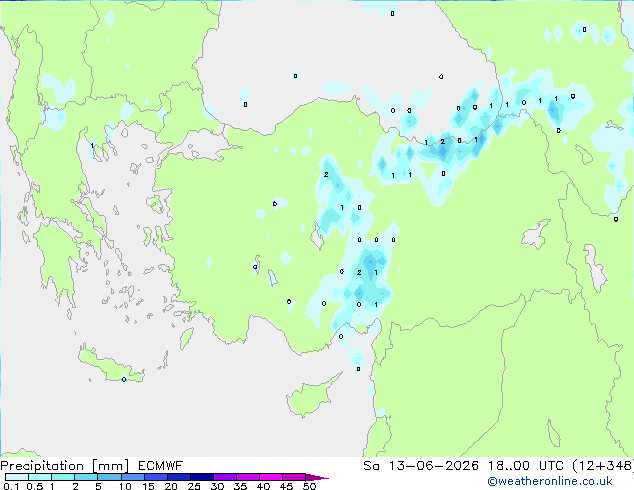This screenshot has height=490, width=634.
Task: Click the '25' legend scale label
Action: [x=194, y=486]
